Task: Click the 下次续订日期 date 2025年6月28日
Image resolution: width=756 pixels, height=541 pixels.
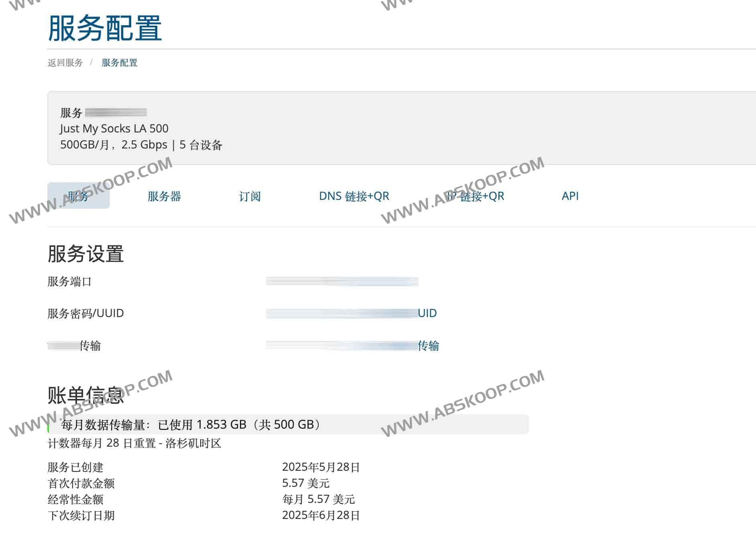Action: coord(321,516)
